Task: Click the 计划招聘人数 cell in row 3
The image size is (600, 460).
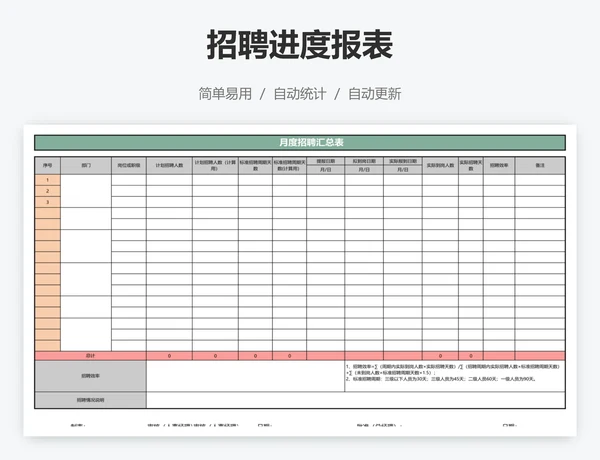Action: pos(169,202)
